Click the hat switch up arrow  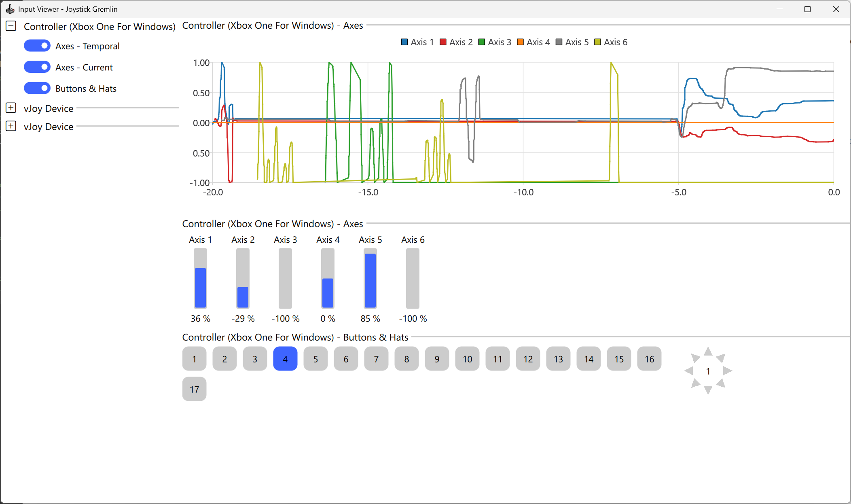708,352
